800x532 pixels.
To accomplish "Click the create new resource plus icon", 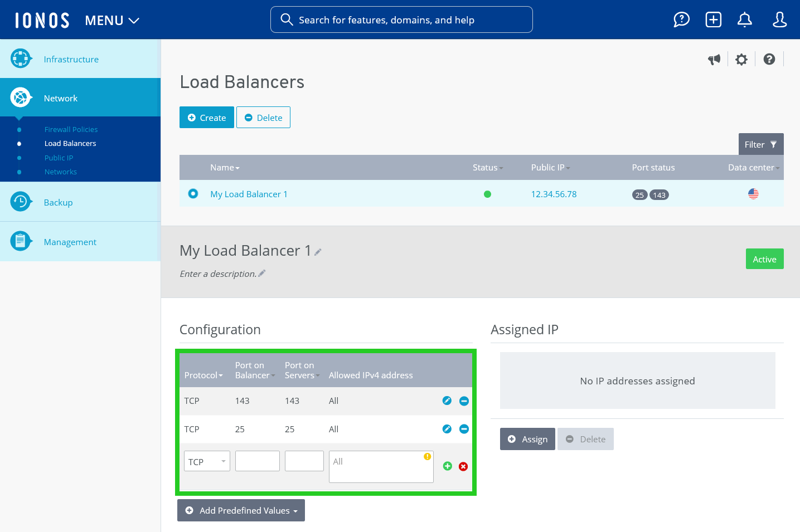I will point(713,19).
